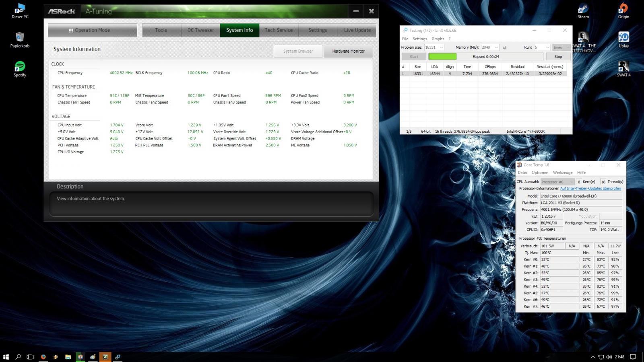
Task: Stop the LinX stress test
Action: point(558,57)
